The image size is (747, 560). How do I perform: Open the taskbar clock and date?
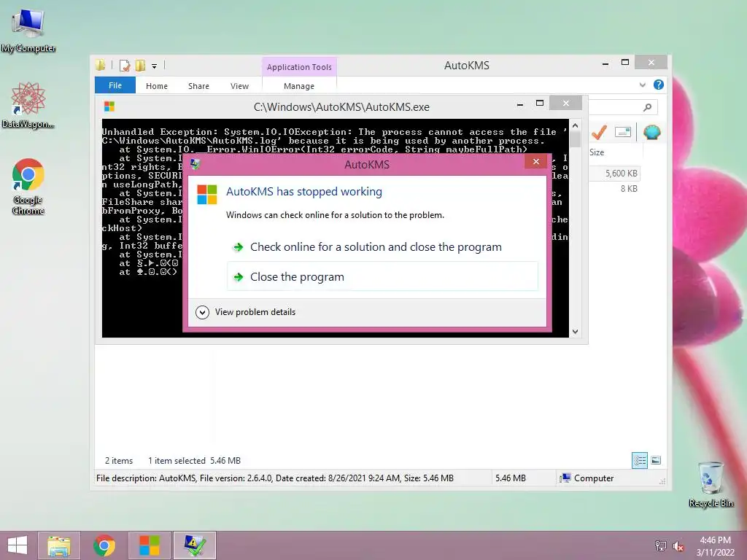(x=715, y=546)
